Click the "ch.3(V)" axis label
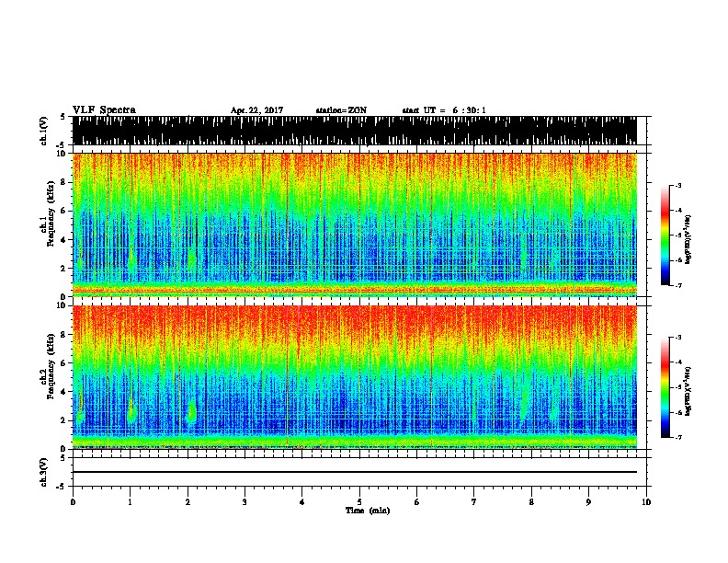This screenshot has width=728, height=563. 44,472
